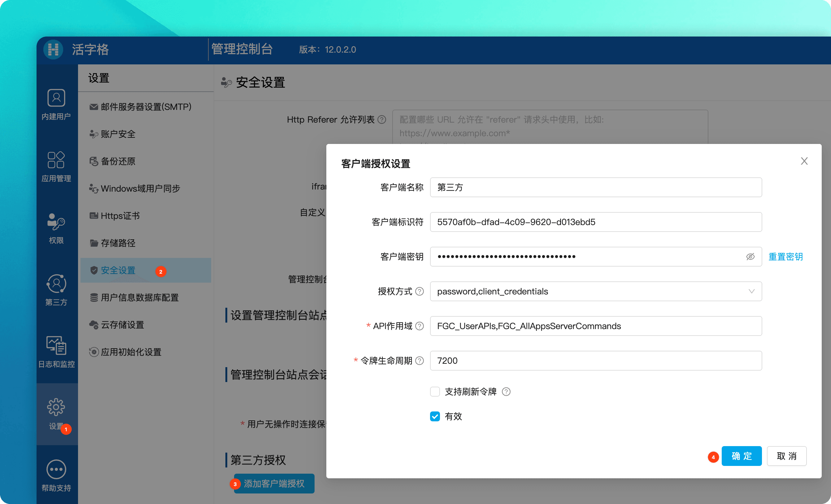Click the 添加客户端授权 button

[x=274, y=484]
